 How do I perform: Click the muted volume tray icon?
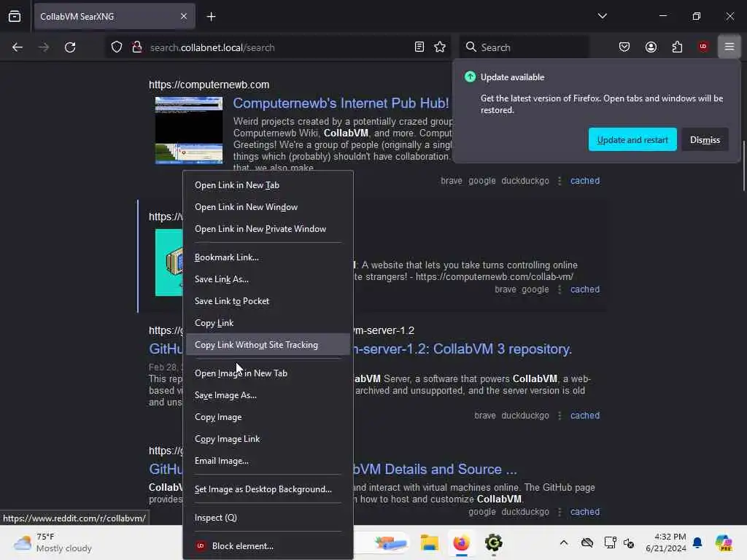click(629, 542)
